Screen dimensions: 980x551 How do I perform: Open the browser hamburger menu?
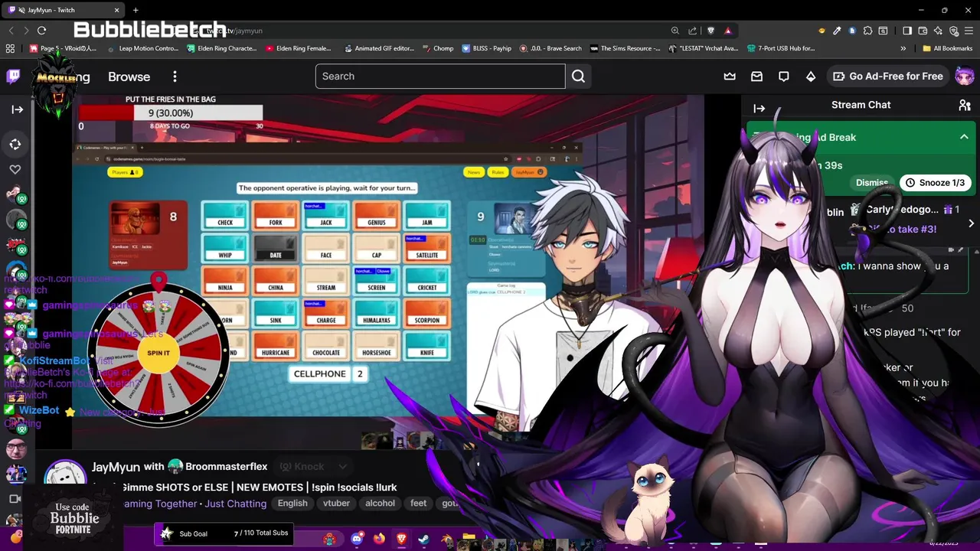[x=969, y=31]
